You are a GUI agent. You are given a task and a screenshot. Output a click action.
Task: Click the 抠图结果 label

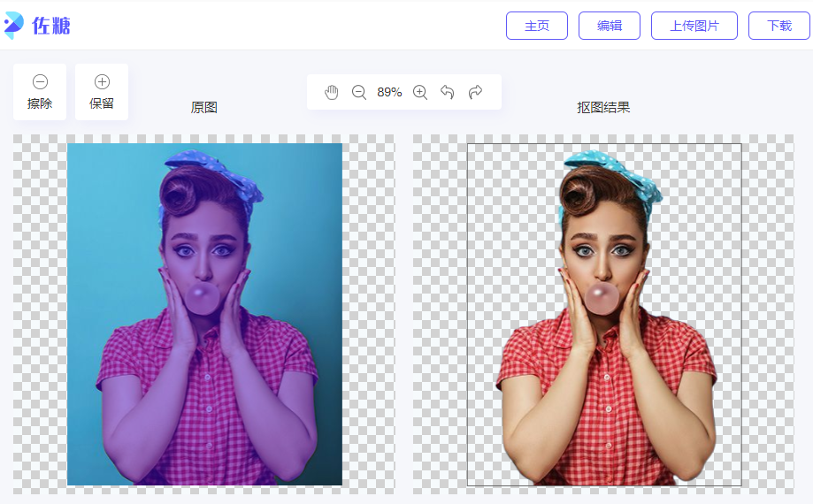coord(603,107)
